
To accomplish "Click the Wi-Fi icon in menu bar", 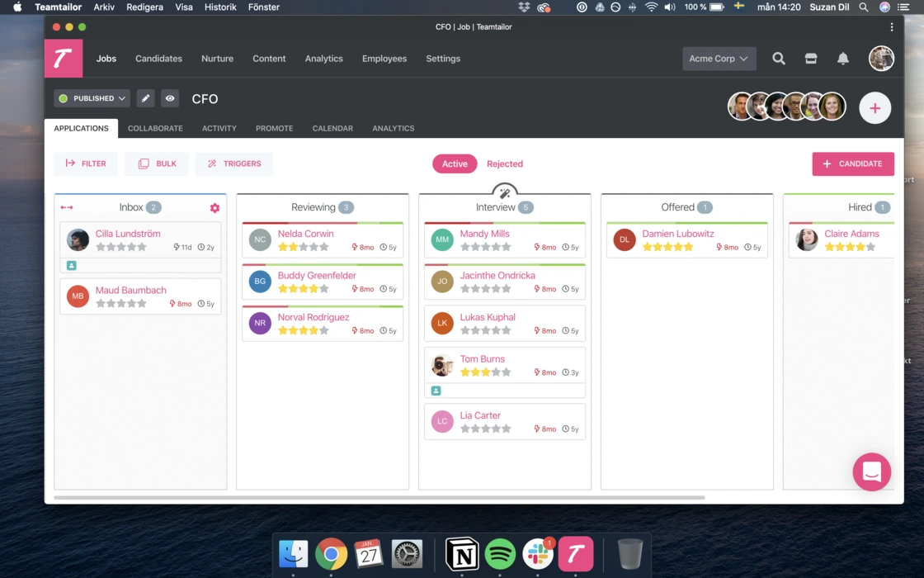I will pos(651,7).
